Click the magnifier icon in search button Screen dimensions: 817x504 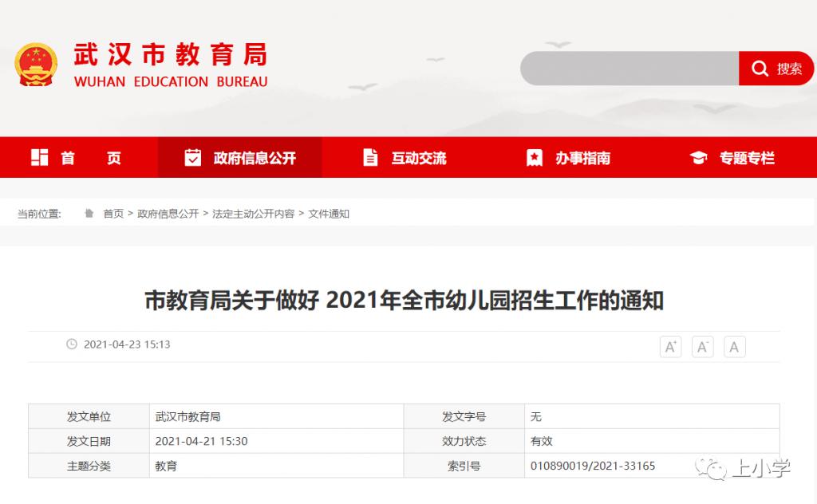tap(760, 69)
